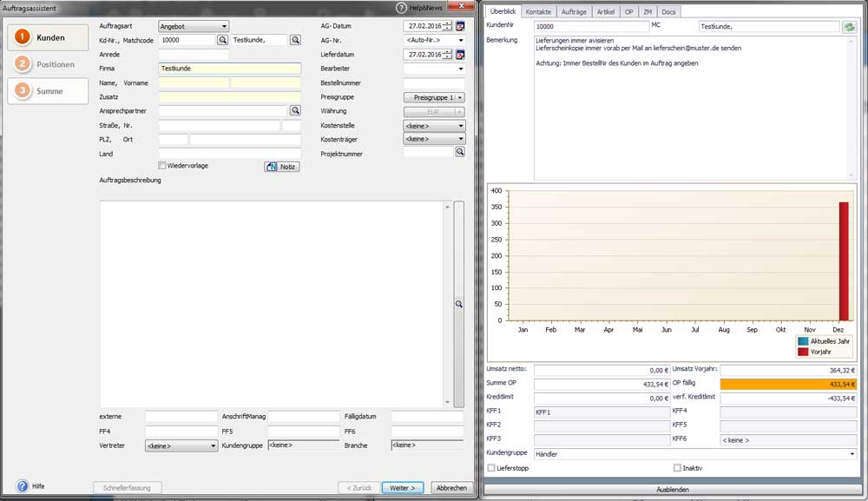Search Projektnummer with magnifier icon

coord(460,152)
